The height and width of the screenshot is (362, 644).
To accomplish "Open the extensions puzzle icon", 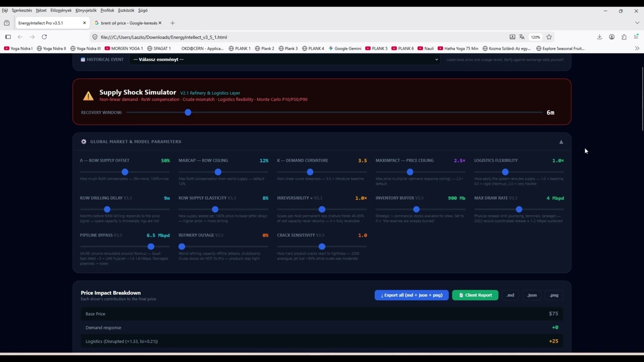I will coord(624,37).
